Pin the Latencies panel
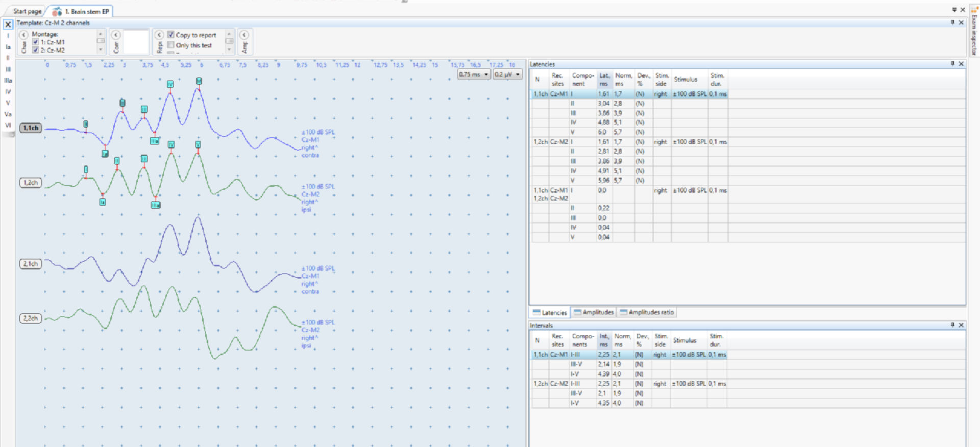Image resolution: width=980 pixels, height=447 pixels. click(952, 64)
